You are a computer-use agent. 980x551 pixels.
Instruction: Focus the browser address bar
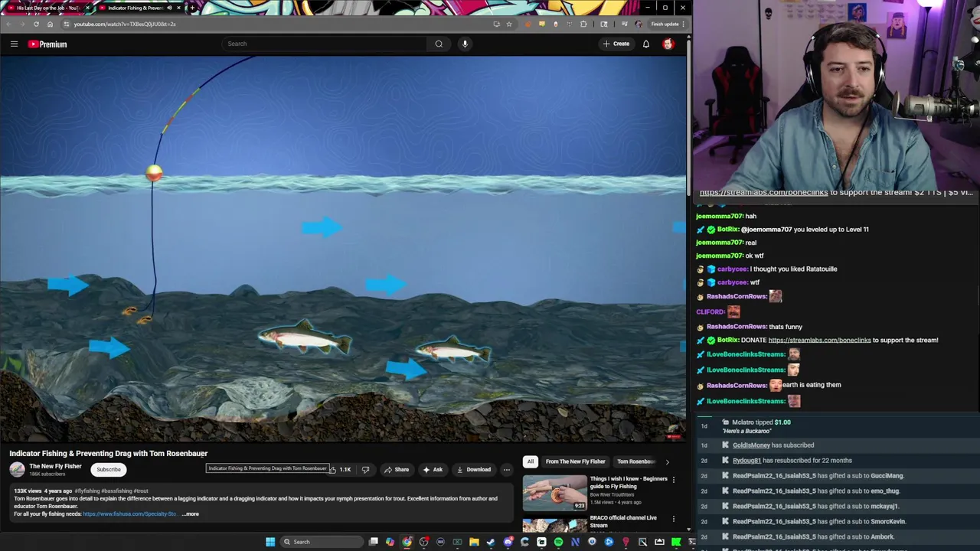276,24
